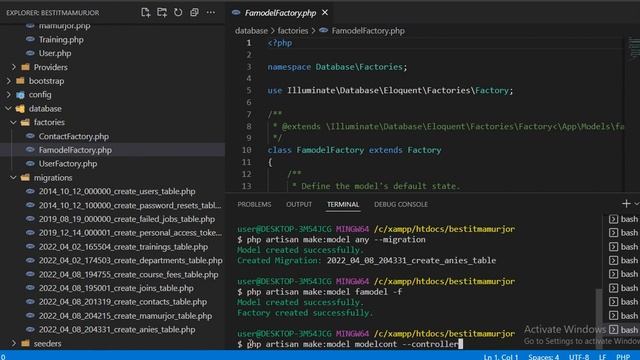Select the Terminal panel tab

coord(343,204)
